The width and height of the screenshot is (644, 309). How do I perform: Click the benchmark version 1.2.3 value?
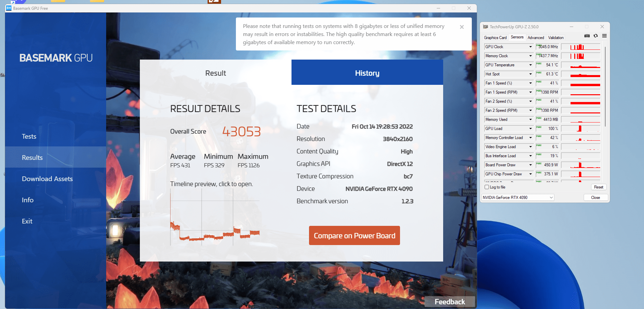[407, 201]
